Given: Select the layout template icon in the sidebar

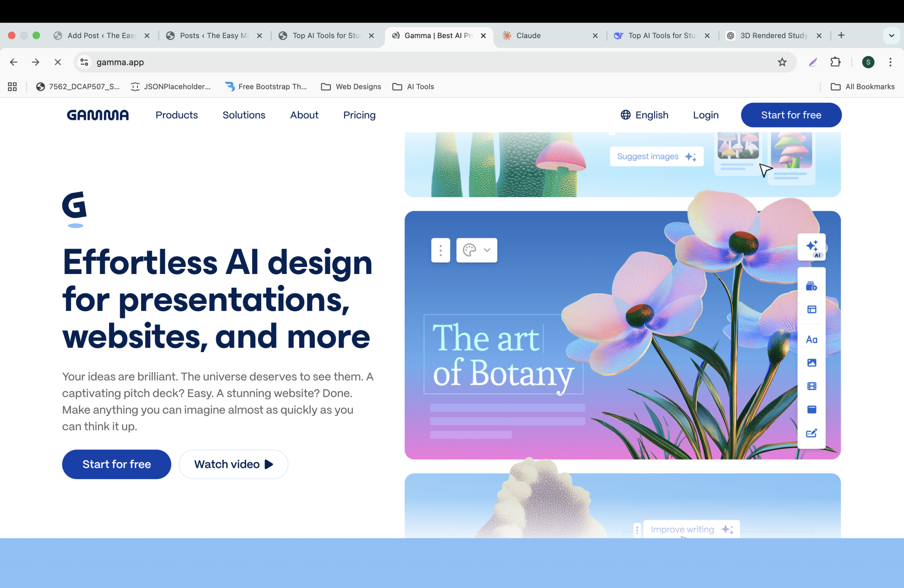Looking at the screenshot, I should coord(811,310).
